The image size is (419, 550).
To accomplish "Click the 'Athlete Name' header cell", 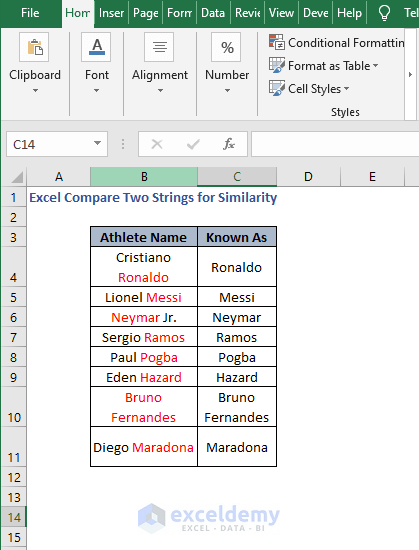I will coord(144,237).
